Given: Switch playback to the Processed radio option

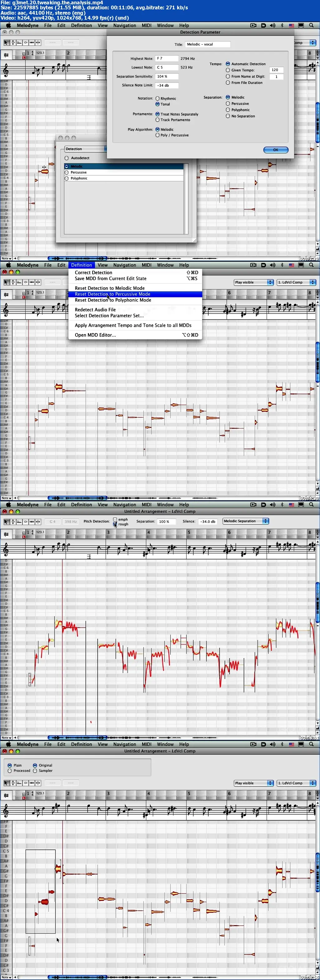Looking at the screenshot, I should tap(10, 771).
